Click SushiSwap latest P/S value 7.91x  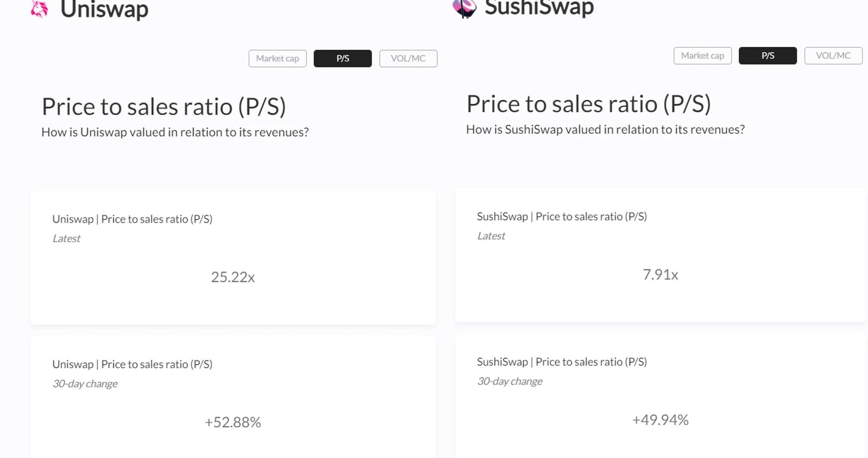pos(660,274)
